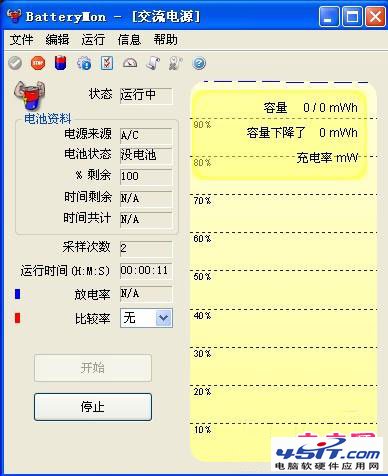Click the battery mascot logo beside 状态
Screen dimensions: 388x476
click(x=29, y=95)
